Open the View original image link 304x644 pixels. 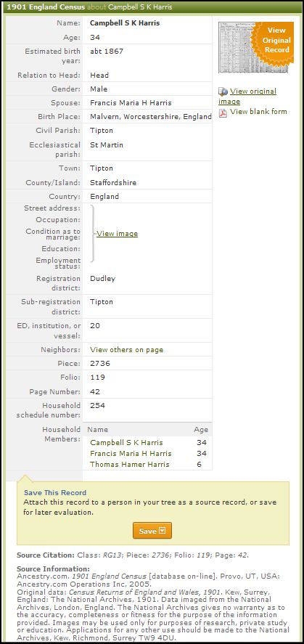pyautogui.click(x=247, y=96)
